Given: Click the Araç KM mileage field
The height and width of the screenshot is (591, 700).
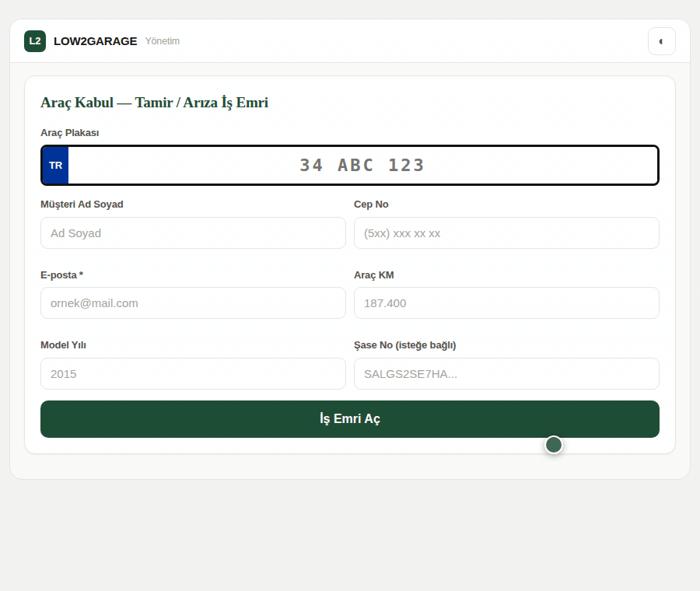Looking at the screenshot, I should point(506,303).
